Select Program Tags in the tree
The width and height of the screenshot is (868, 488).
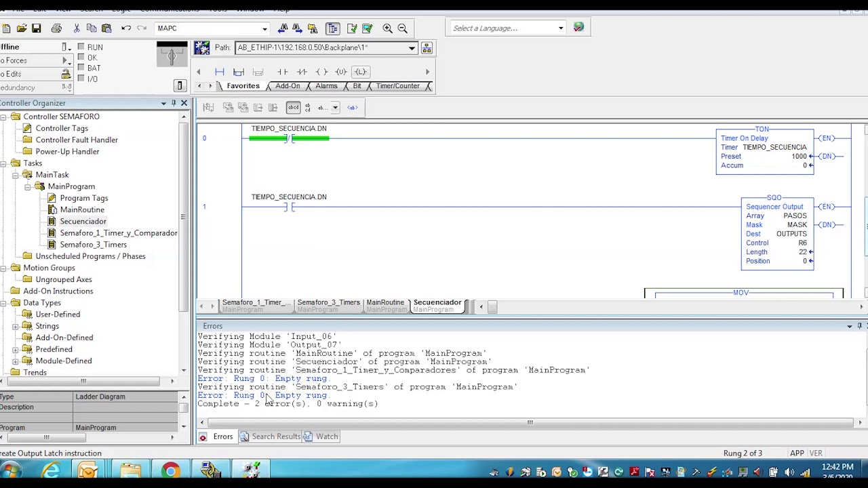83,198
